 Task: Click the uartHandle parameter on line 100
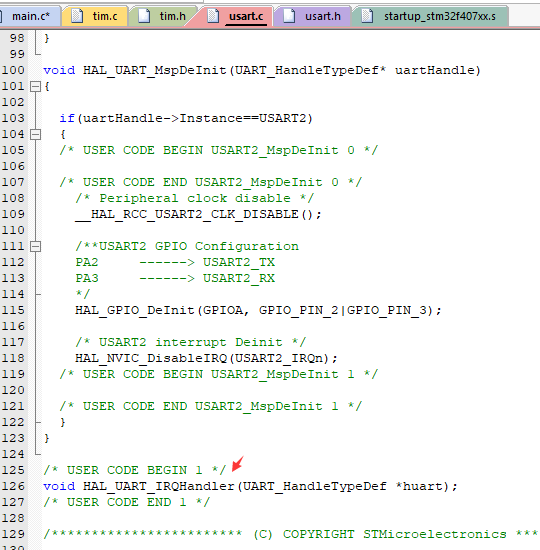pos(434,70)
